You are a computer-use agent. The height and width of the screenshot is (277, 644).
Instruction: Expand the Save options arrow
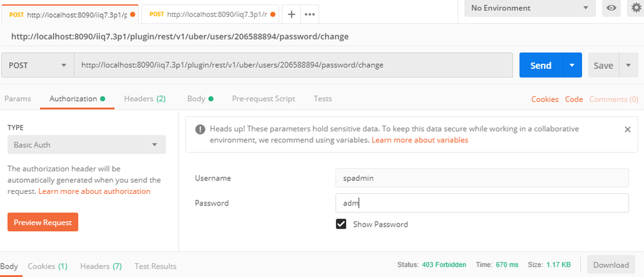[629, 65]
